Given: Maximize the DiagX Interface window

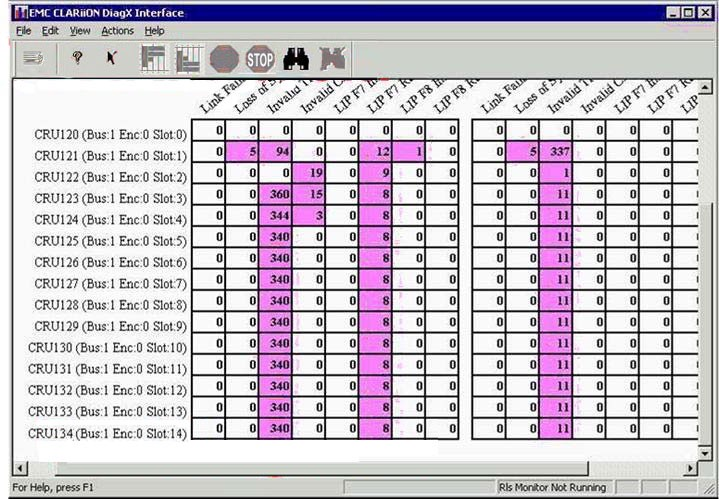Looking at the screenshot, I should 688,13.
